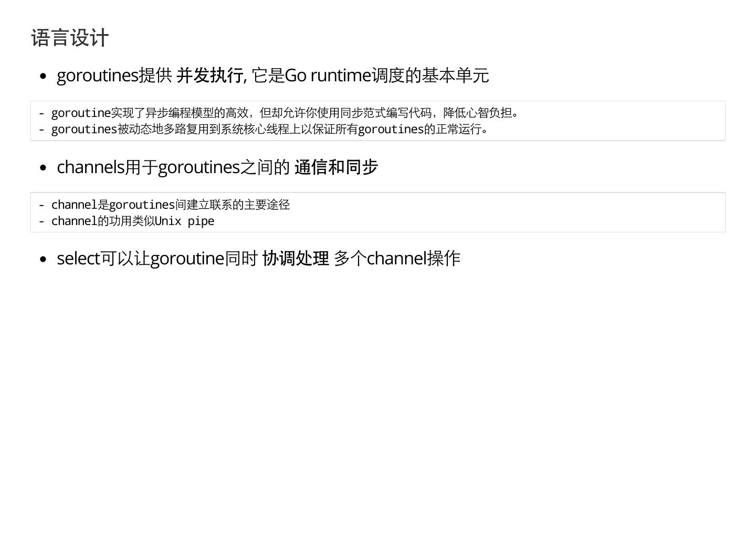Click the slide title 语言设计

pyautogui.click(x=70, y=38)
